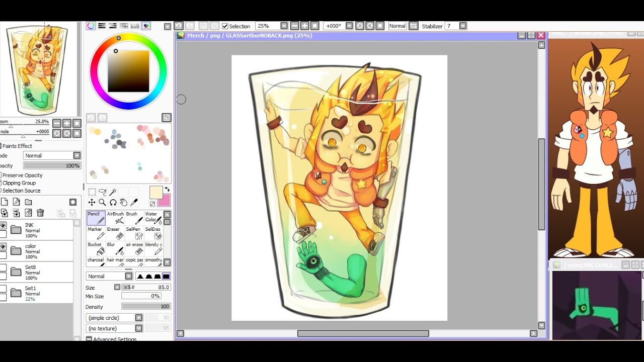Viewport: 644px width, 362px height.
Task: Create a new layer folder
Action: pos(28,202)
